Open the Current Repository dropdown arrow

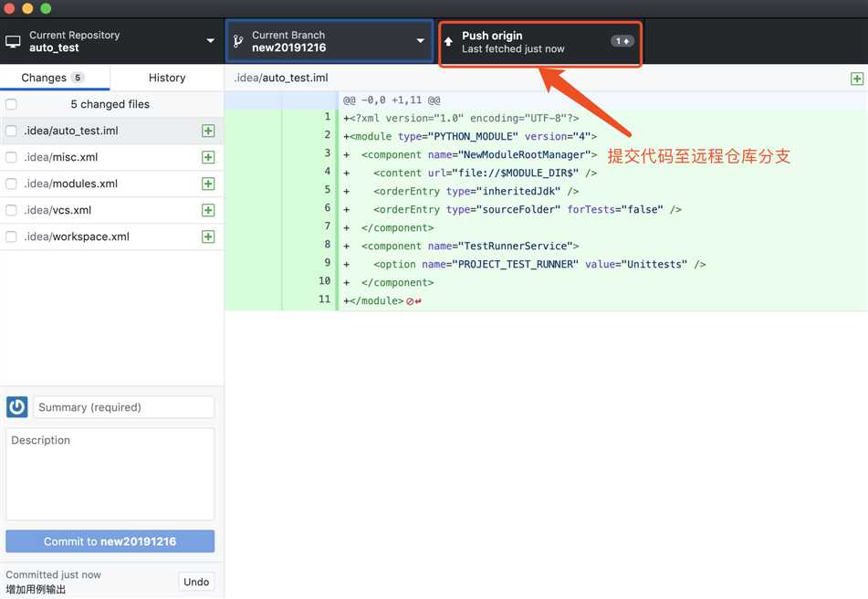tap(210, 41)
